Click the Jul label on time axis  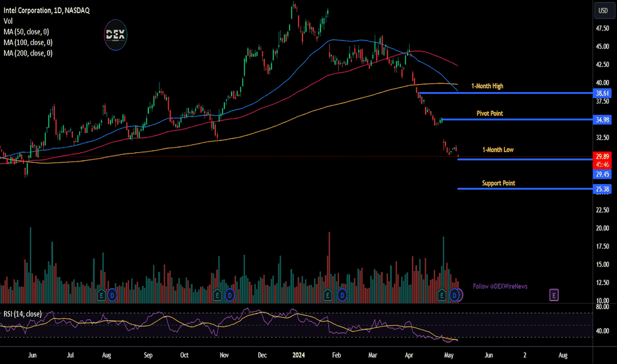pyautogui.click(x=70, y=355)
